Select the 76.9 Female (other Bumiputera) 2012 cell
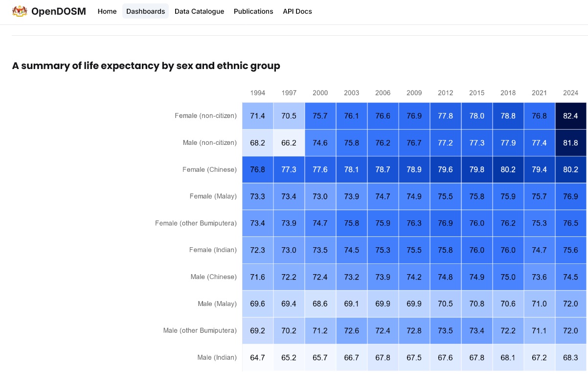Screen dimensions: 588x374 pyautogui.click(x=445, y=223)
